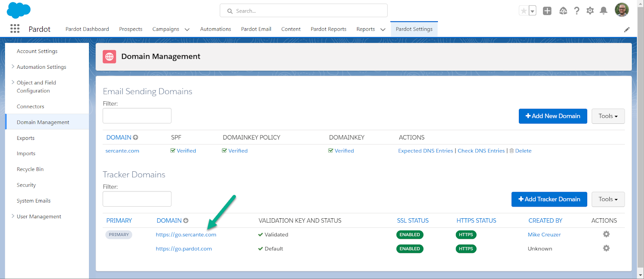This screenshot has width=644, height=279.
Task: Click the sort icon beside Tracker DOMAIN header
Action: click(x=186, y=221)
